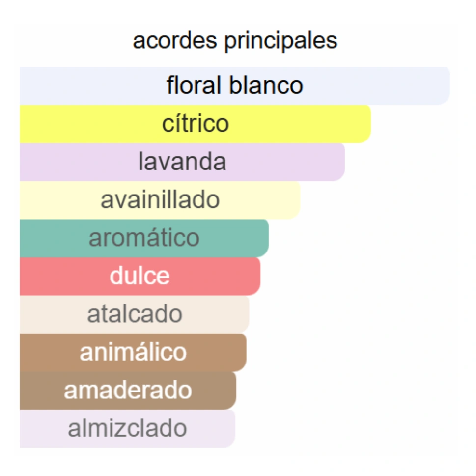Click the white 'dulce' text label
The height and width of the screenshot is (476, 476).
(140, 276)
